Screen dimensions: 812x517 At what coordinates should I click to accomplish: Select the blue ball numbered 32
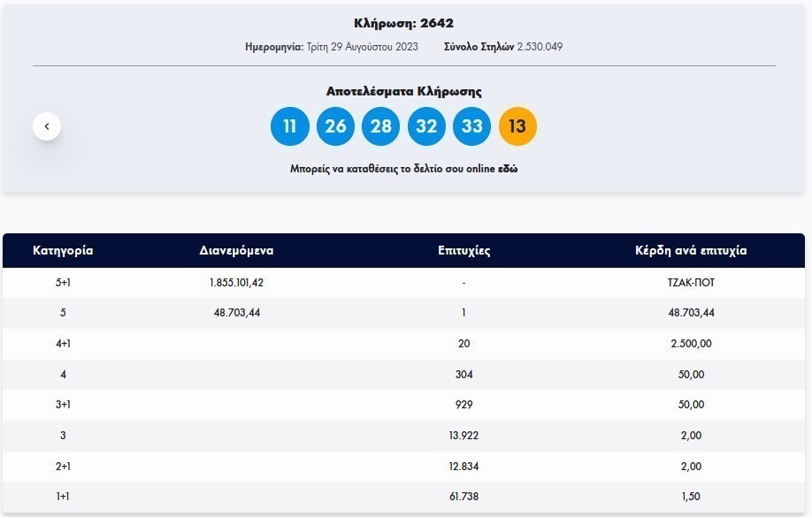click(x=426, y=126)
